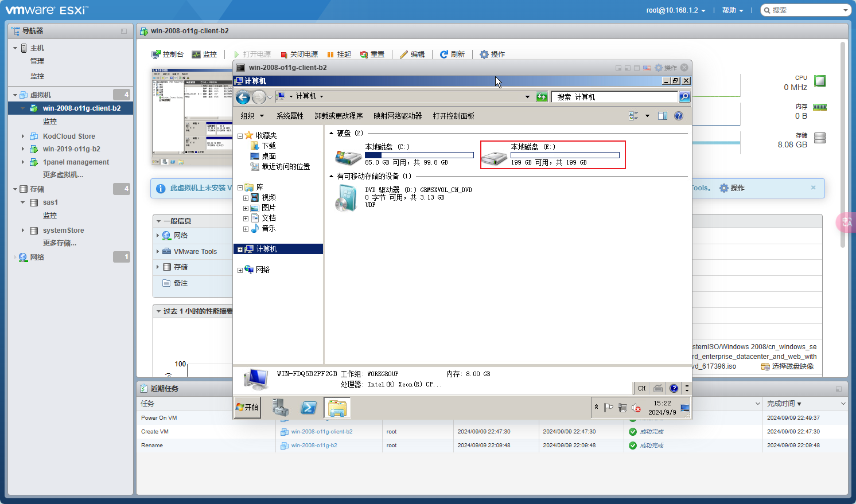Collapse the 收藏夹 favorites tree node

tap(240, 136)
